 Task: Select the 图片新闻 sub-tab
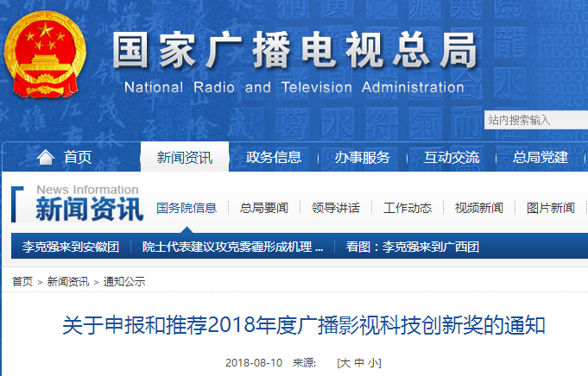[551, 208]
